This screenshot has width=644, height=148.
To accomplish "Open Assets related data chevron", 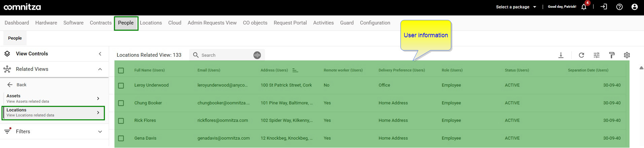I will pos(98,98).
